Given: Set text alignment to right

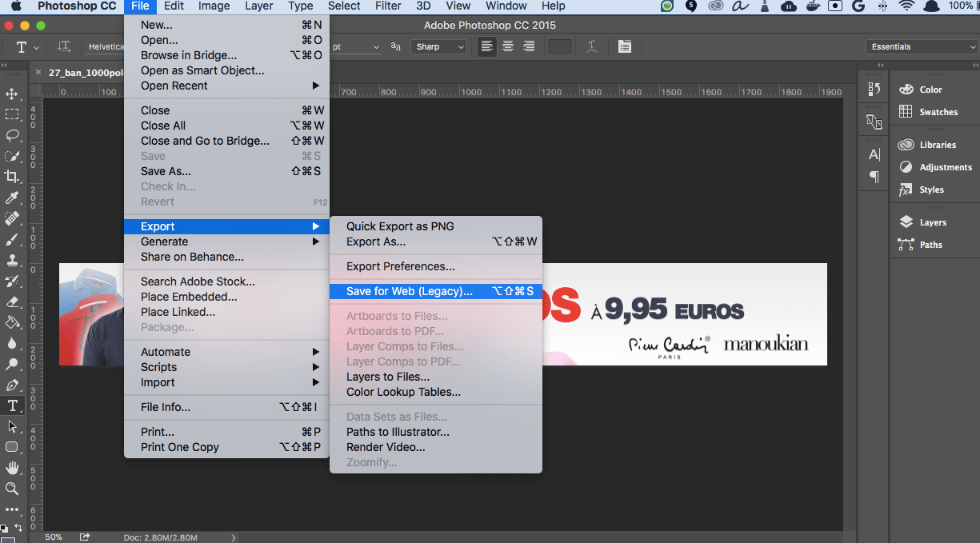Looking at the screenshot, I should click(x=529, y=46).
